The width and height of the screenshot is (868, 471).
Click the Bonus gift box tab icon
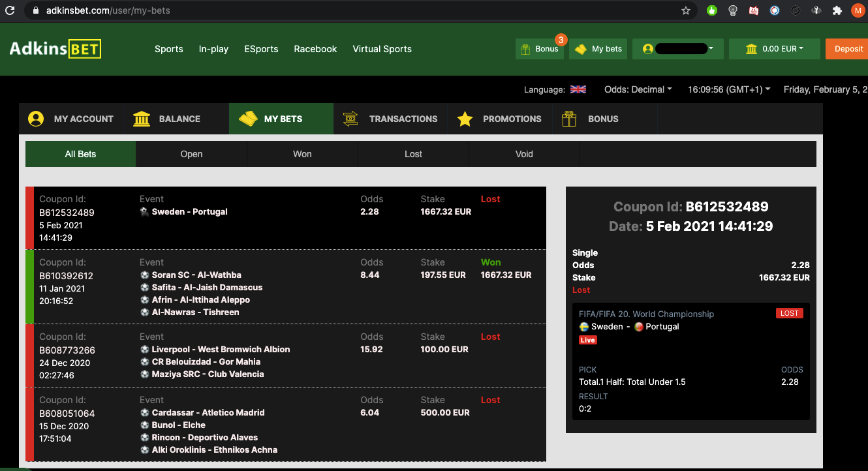click(569, 119)
